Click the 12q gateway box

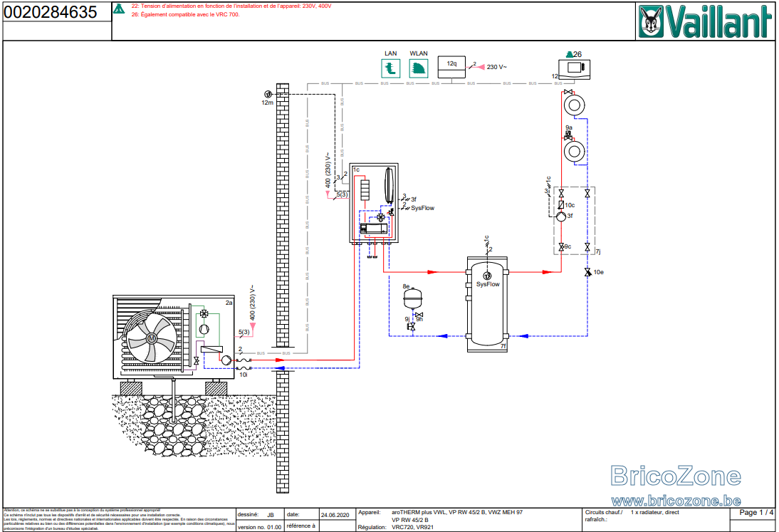451,66
